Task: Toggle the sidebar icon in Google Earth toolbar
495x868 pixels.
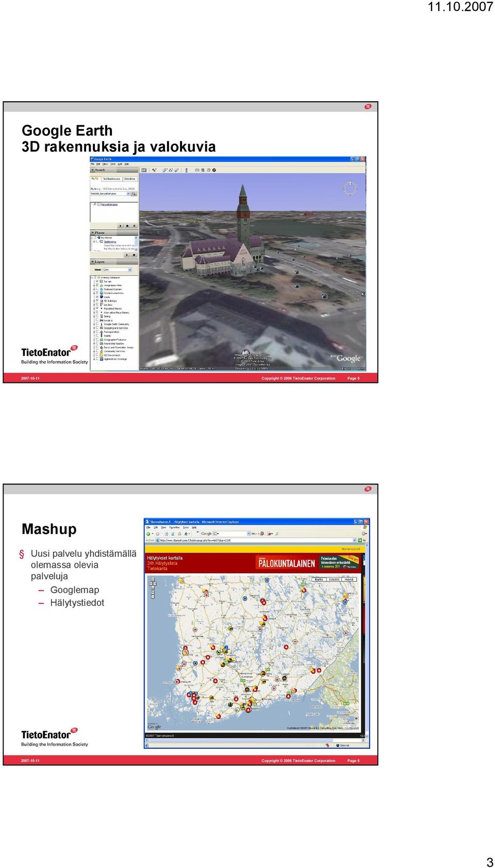Action: 144,170
